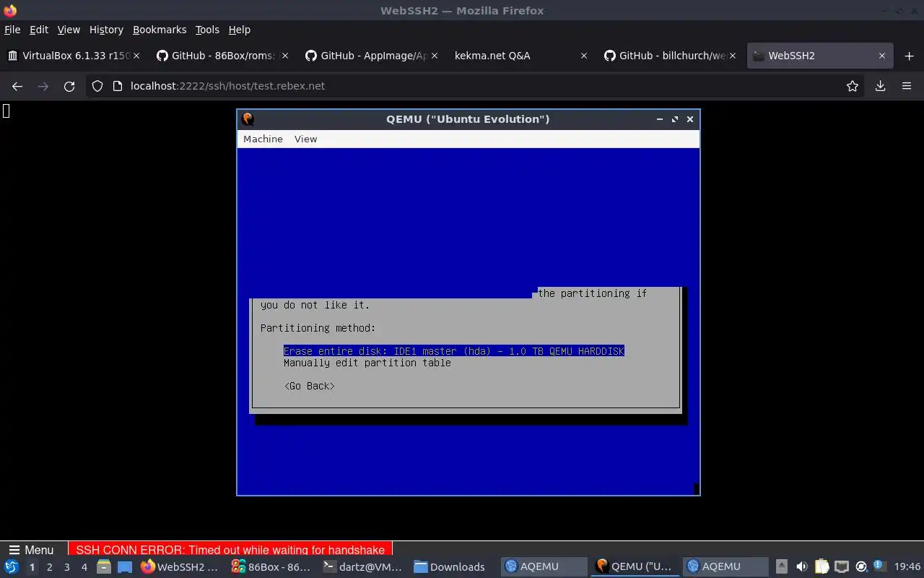Click the notification alert tray icon
The image size is (924, 578).
pyautogui.click(x=879, y=566)
